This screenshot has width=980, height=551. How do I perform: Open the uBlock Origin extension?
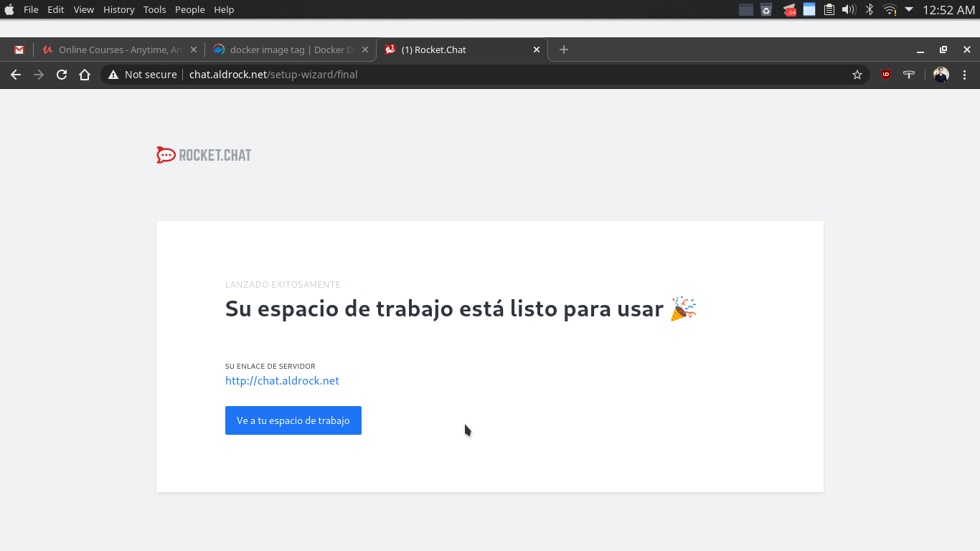point(886,75)
